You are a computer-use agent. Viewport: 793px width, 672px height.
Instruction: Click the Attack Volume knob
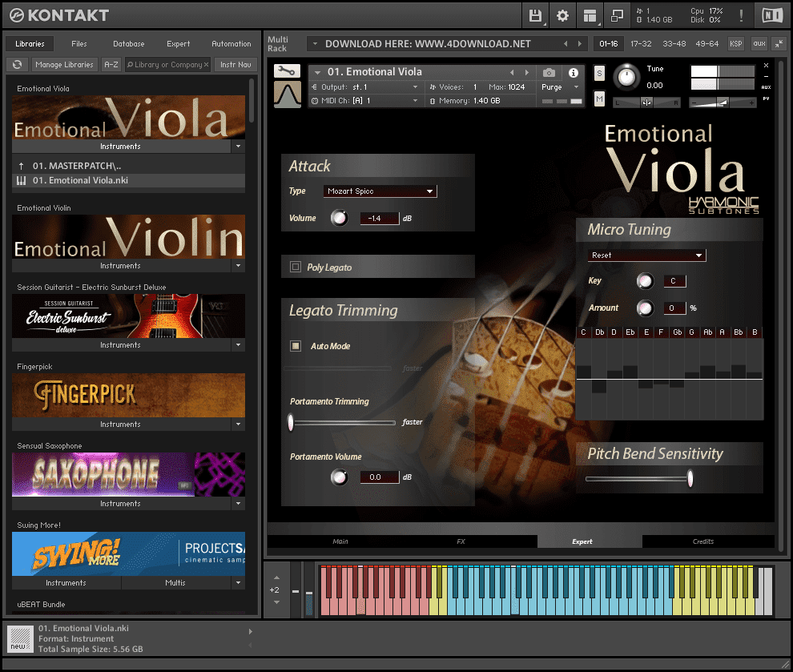[339, 218]
